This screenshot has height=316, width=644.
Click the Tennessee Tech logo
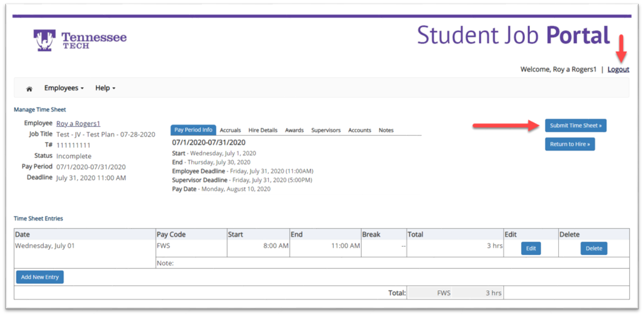pos(80,40)
